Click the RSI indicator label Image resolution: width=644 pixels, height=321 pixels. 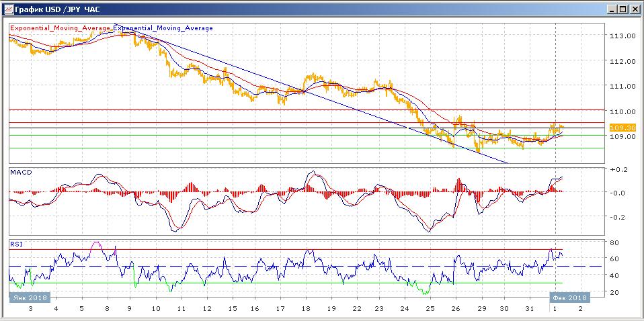15,244
